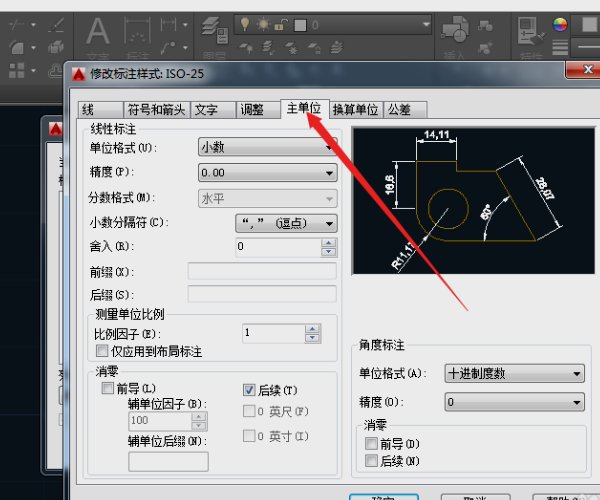Click the stacked boxes icon beside Fillet
This screenshot has width=600, height=500.
(56, 47)
